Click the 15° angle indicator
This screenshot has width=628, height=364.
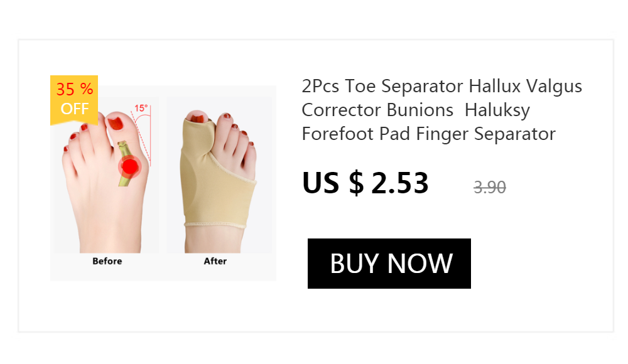point(141,108)
